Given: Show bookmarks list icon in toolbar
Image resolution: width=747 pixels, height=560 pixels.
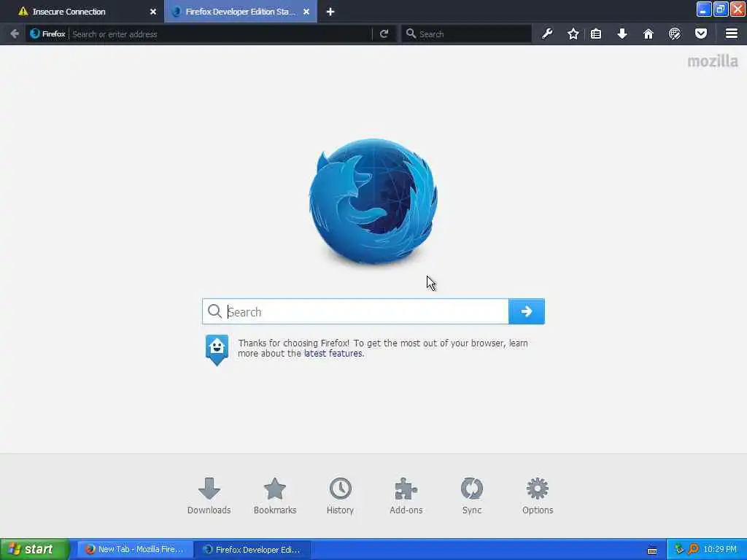Looking at the screenshot, I should pos(596,34).
